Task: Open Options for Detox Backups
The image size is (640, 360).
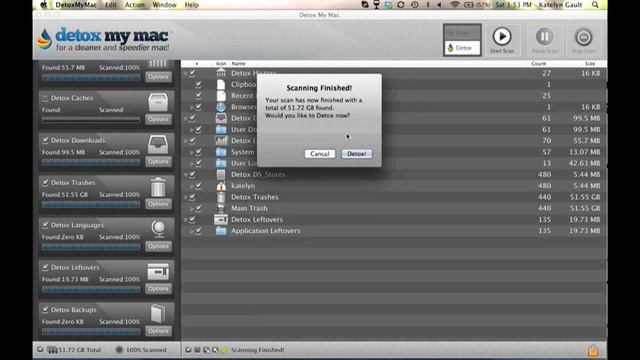Action: pyautogui.click(x=158, y=331)
